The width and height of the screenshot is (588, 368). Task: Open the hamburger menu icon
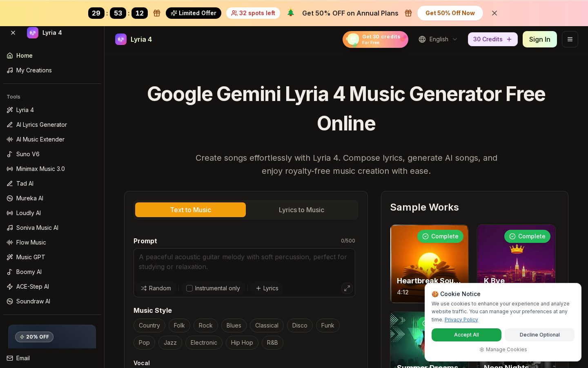tap(570, 39)
